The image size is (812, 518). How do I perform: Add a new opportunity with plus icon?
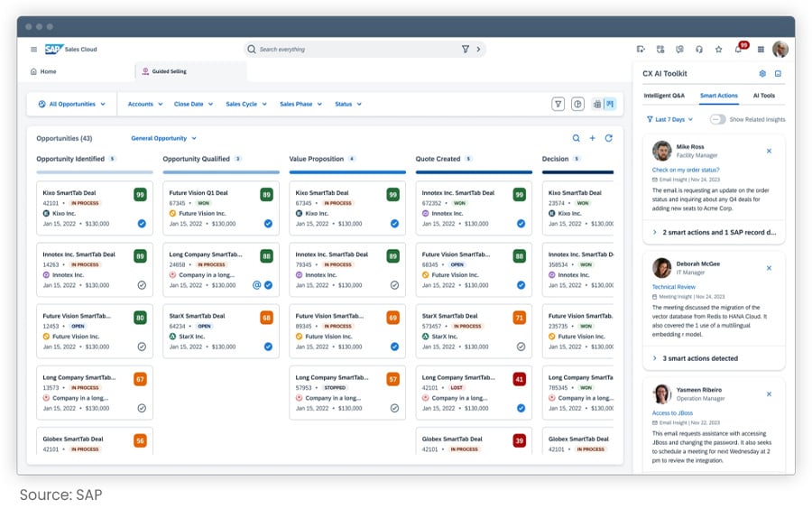pyautogui.click(x=593, y=138)
